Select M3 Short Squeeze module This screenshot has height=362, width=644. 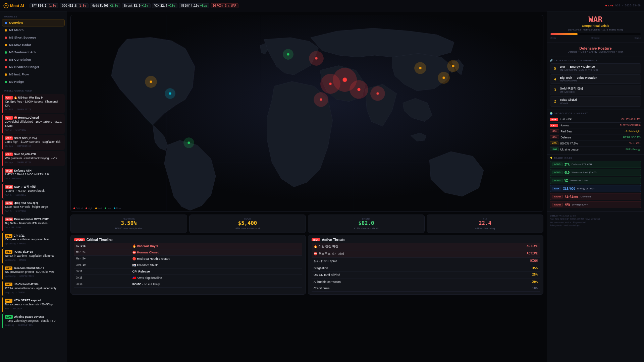[x=33, y=38]
